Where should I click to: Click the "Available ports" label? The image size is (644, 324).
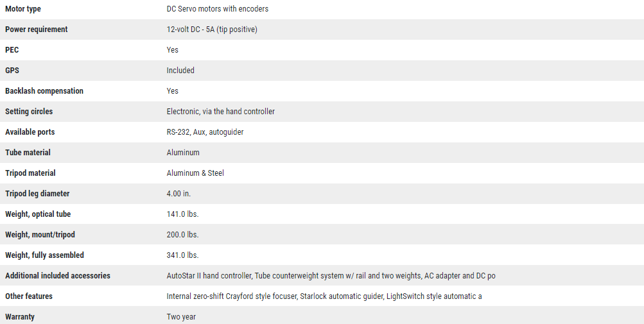30,132
